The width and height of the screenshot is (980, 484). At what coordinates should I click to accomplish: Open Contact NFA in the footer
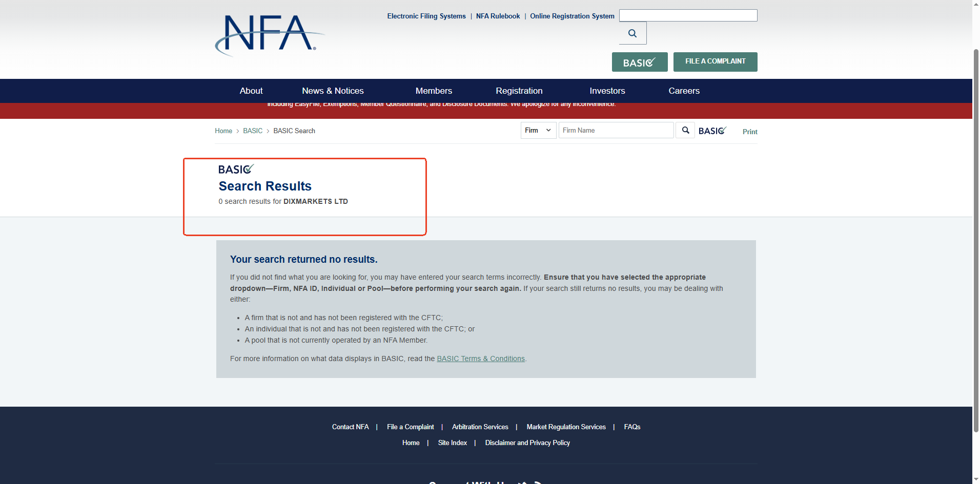(x=351, y=427)
